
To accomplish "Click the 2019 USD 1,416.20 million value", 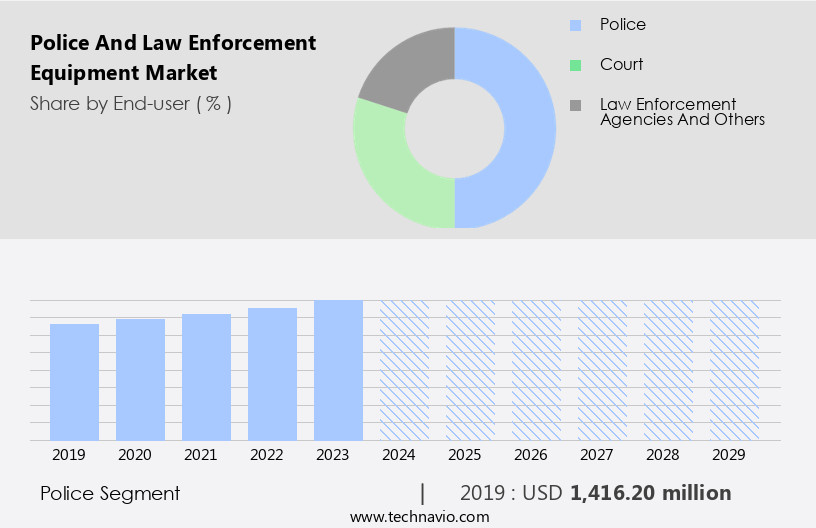I will click(596, 493).
